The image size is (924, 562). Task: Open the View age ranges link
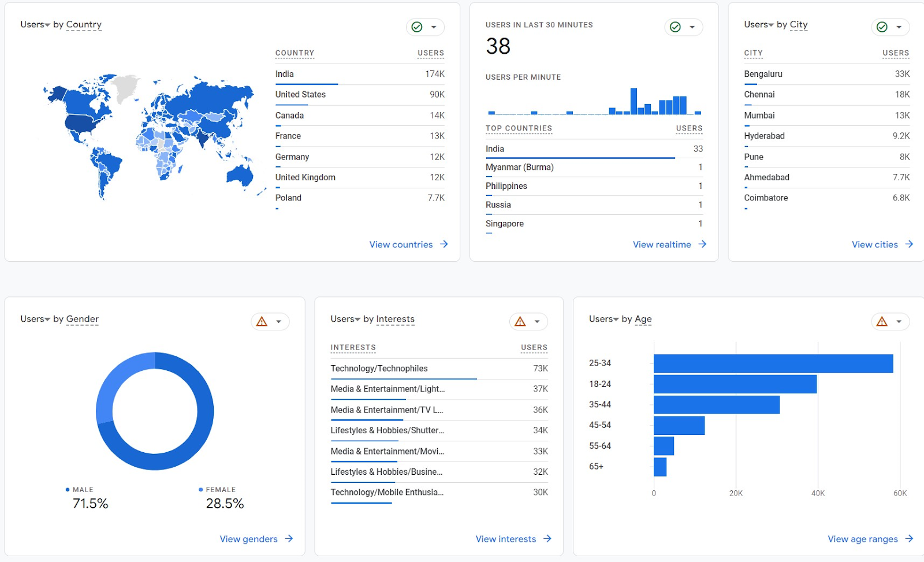click(x=862, y=539)
